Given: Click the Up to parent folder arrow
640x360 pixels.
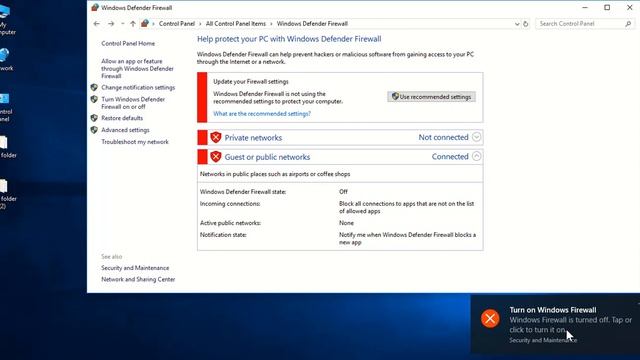Looking at the screenshot, I should tap(133, 24).
